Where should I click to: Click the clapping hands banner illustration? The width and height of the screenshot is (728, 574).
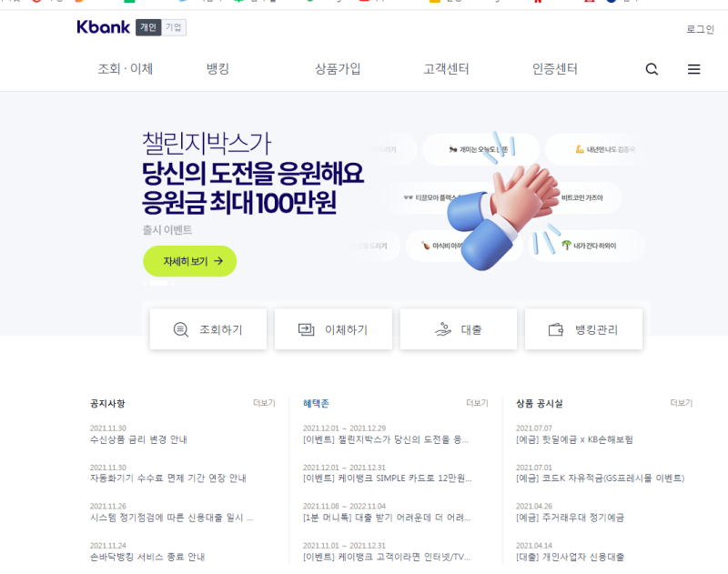[x=503, y=215]
